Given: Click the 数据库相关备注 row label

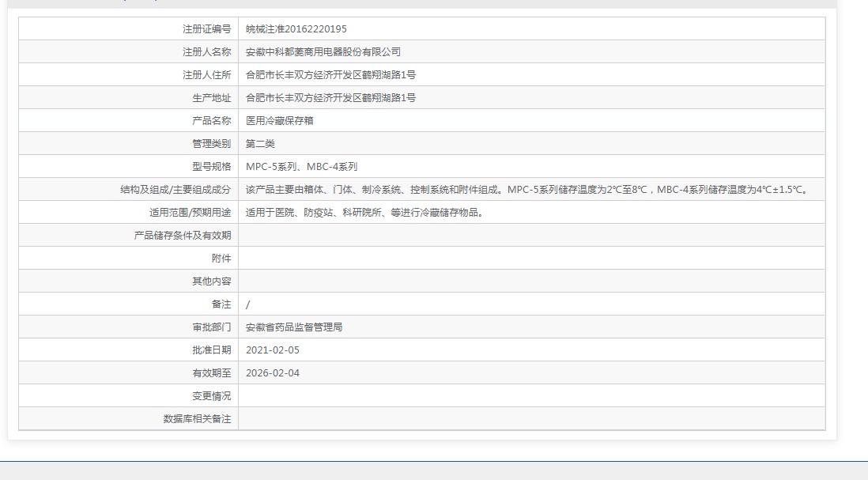Looking at the screenshot, I should (x=197, y=419).
